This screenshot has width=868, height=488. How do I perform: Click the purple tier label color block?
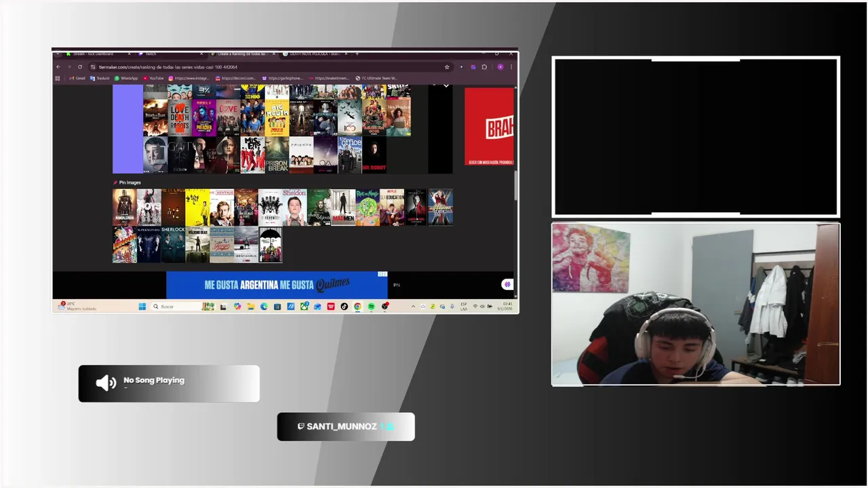127,129
